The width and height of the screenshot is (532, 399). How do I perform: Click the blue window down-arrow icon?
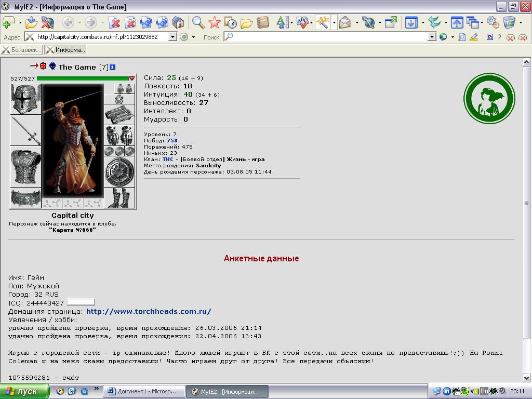point(411,22)
